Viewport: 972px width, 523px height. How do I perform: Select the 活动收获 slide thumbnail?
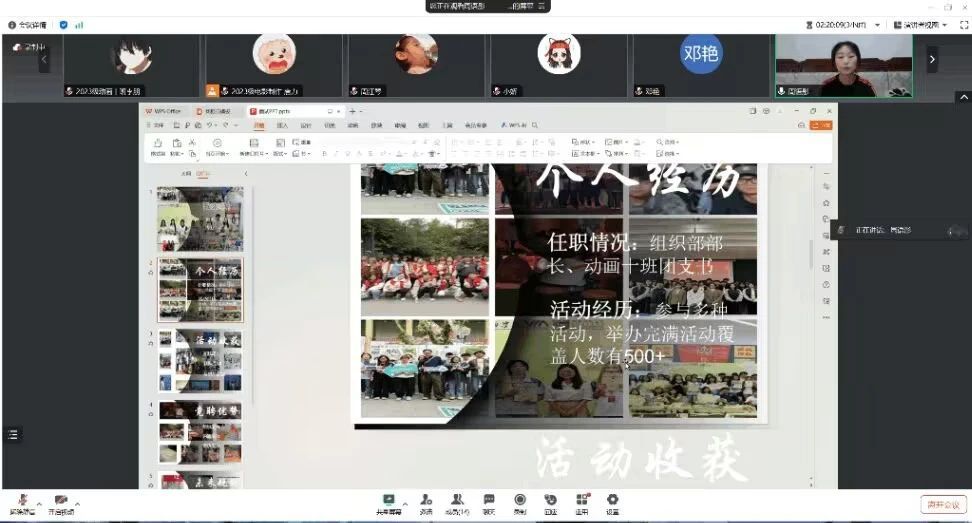200,360
